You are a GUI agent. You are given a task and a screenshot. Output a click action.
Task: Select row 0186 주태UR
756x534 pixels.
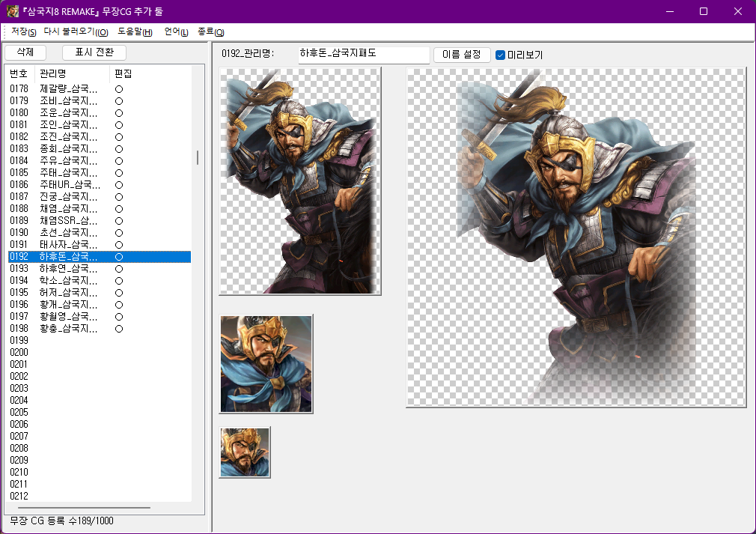pyautogui.click(x=100, y=185)
